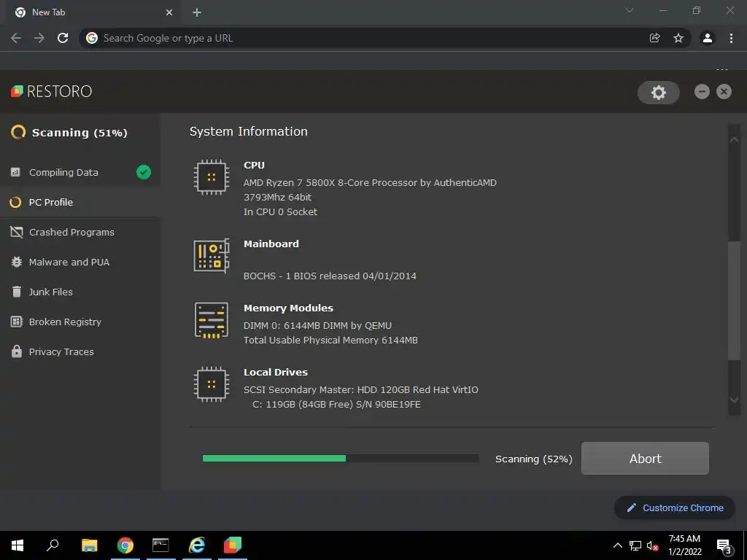Select Malware and PUA in sidebar

80,262
